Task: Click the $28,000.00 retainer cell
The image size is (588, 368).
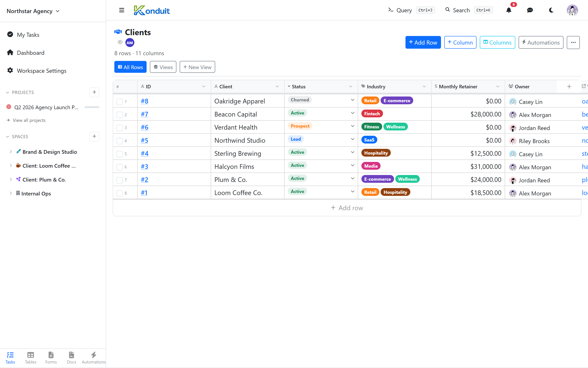Action: [468, 114]
